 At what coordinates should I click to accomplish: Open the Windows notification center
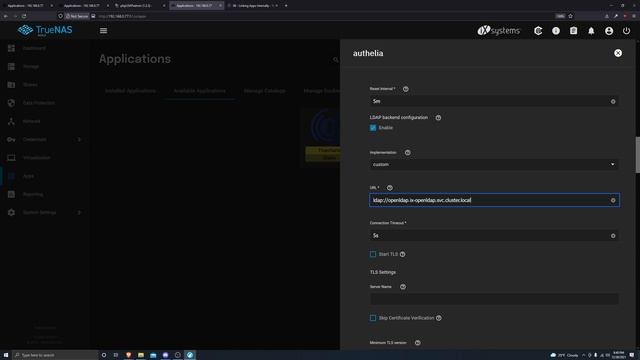coord(632,355)
